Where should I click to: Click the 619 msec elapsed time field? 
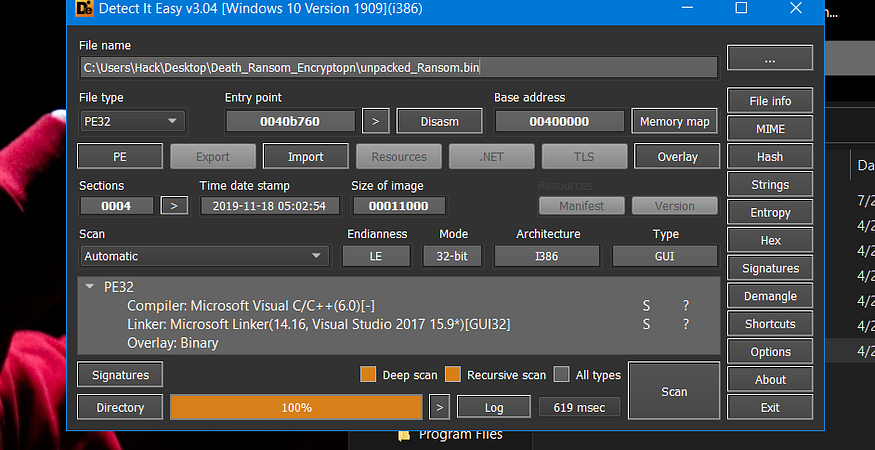[x=579, y=408]
